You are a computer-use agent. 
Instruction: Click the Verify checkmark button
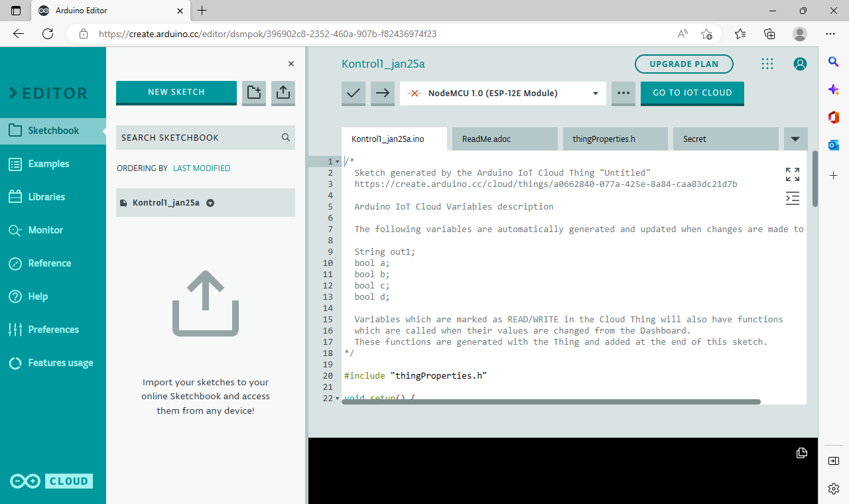point(354,94)
